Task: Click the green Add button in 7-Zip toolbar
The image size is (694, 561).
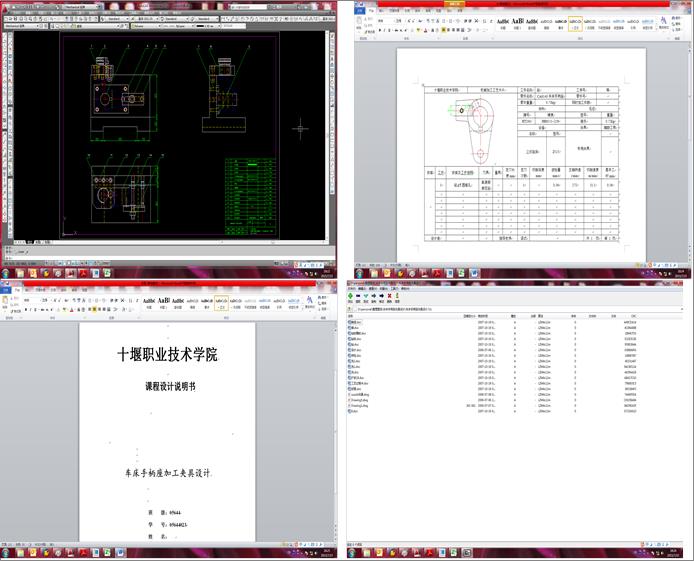Action: point(351,296)
